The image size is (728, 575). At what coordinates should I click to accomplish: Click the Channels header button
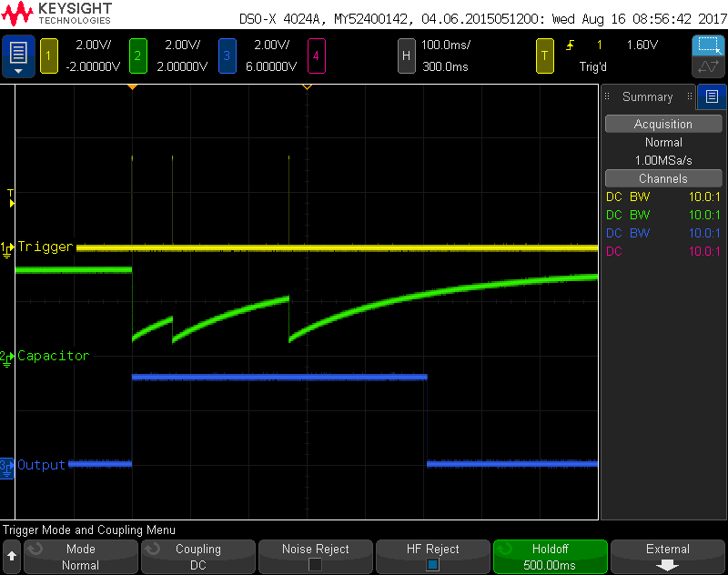coord(663,178)
